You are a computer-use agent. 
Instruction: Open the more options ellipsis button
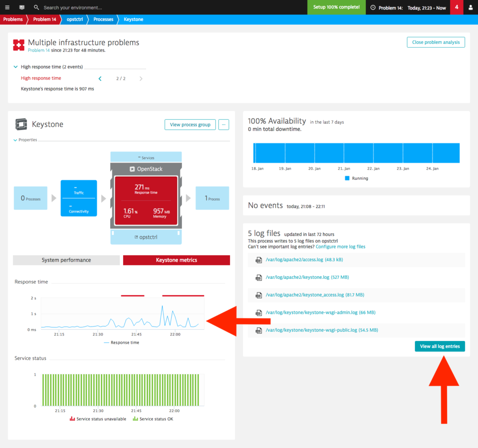tap(224, 125)
